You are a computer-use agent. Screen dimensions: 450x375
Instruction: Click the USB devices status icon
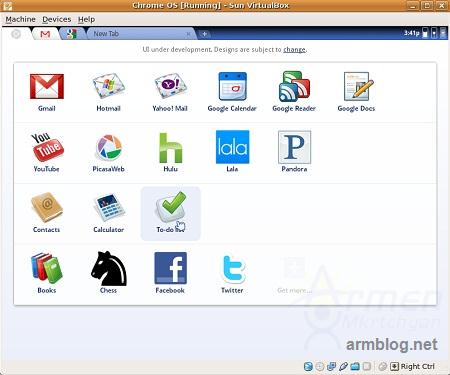(x=343, y=366)
